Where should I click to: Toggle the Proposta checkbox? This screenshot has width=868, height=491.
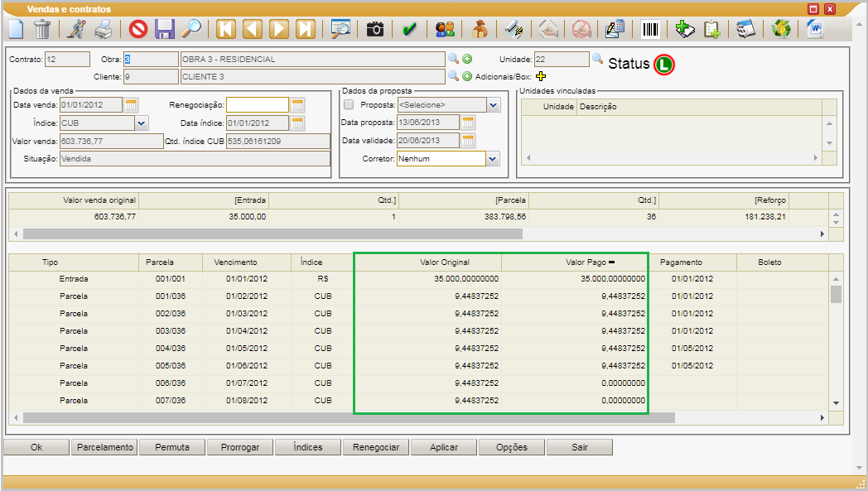pyautogui.click(x=349, y=104)
